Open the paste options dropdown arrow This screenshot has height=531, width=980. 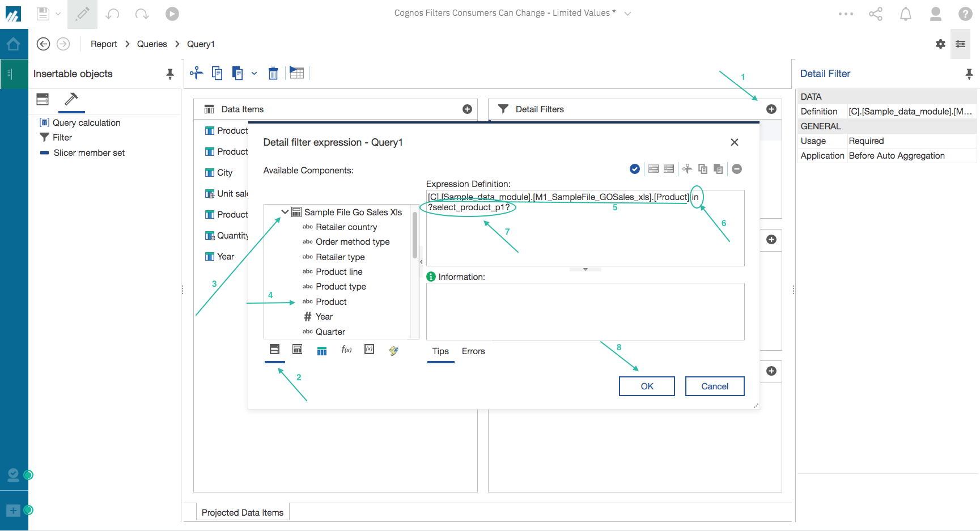(254, 73)
